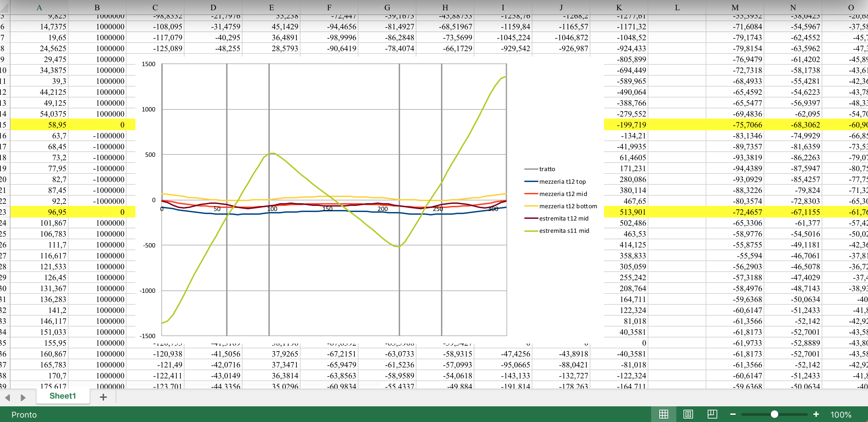Viewport: 868px width, 422px height.
Task: Click the 200 horizontal axis label
Action: pyautogui.click(x=382, y=209)
